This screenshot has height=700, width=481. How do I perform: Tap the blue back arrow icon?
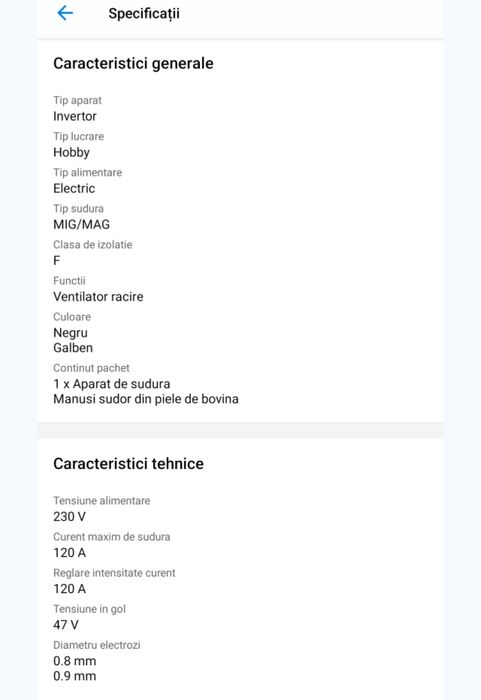point(65,13)
